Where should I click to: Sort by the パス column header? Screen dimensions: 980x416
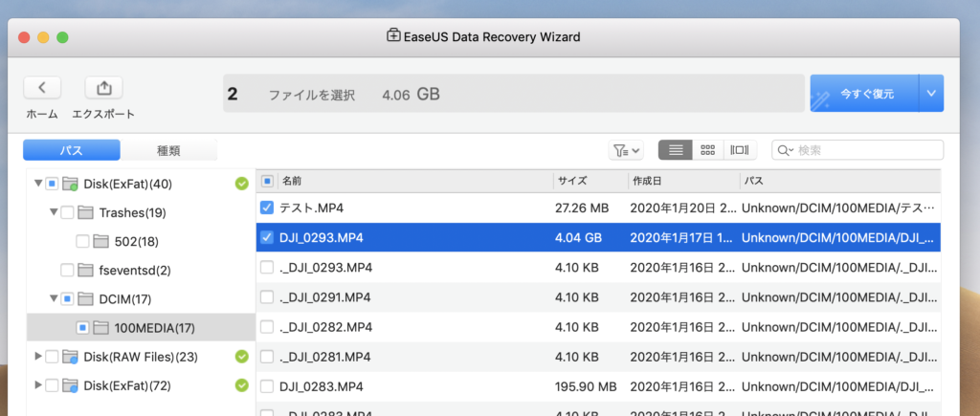point(840,181)
